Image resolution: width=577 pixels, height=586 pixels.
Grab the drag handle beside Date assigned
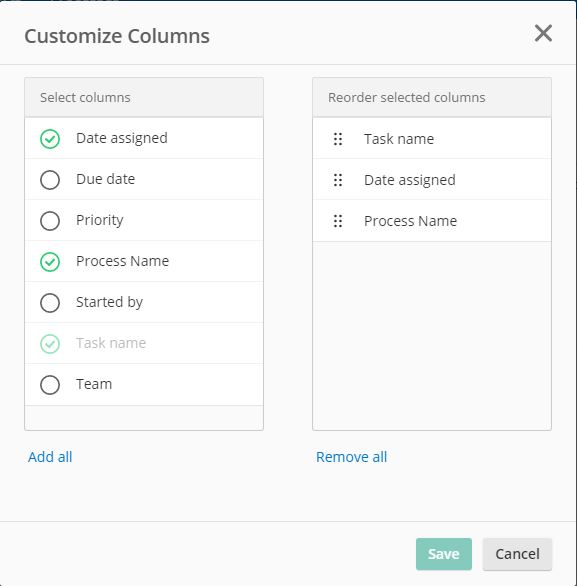[x=338, y=180]
